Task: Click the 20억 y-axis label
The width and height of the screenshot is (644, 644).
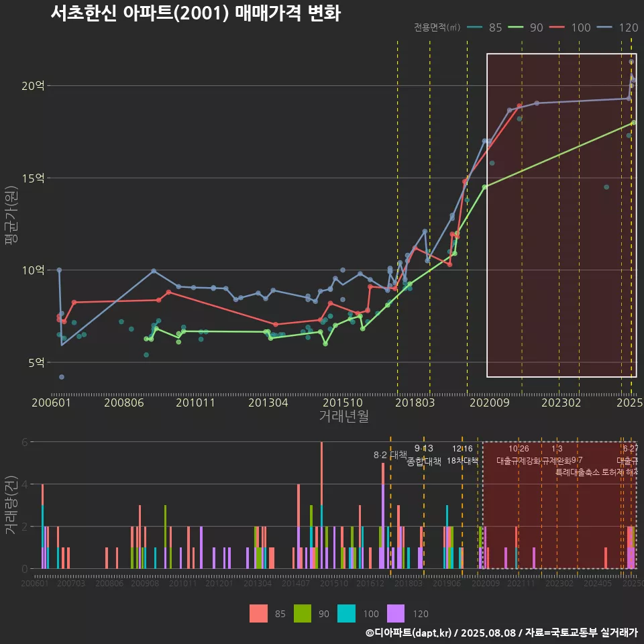Action: 33,86
